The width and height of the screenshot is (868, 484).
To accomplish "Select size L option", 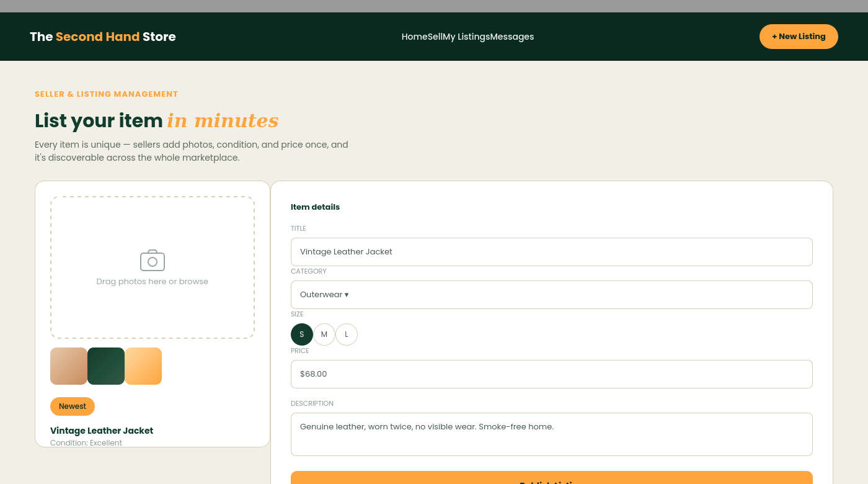I will click(x=347, y=334).
